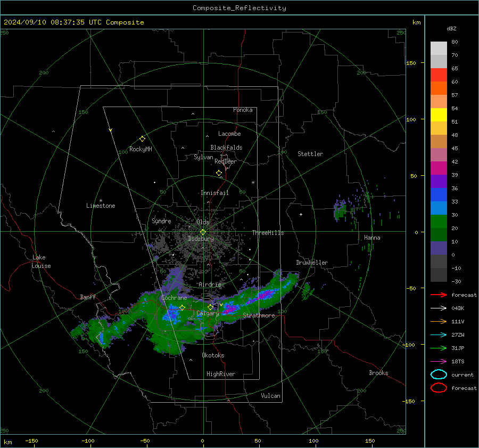
Task: Click the Drumheller city label
Action: click(x=312, y=263)
